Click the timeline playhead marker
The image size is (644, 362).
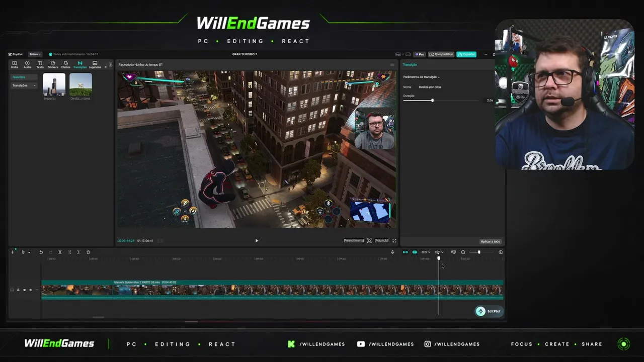click(439, 258)
